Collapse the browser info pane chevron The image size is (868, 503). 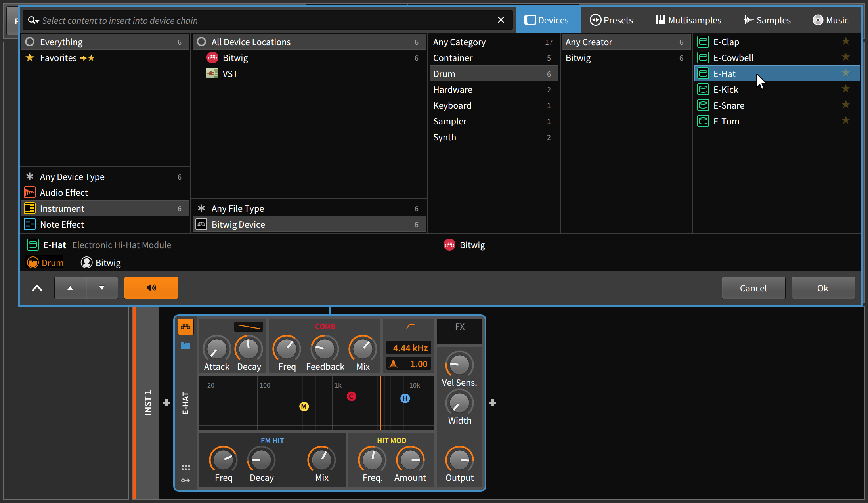(x=37, y=288)
